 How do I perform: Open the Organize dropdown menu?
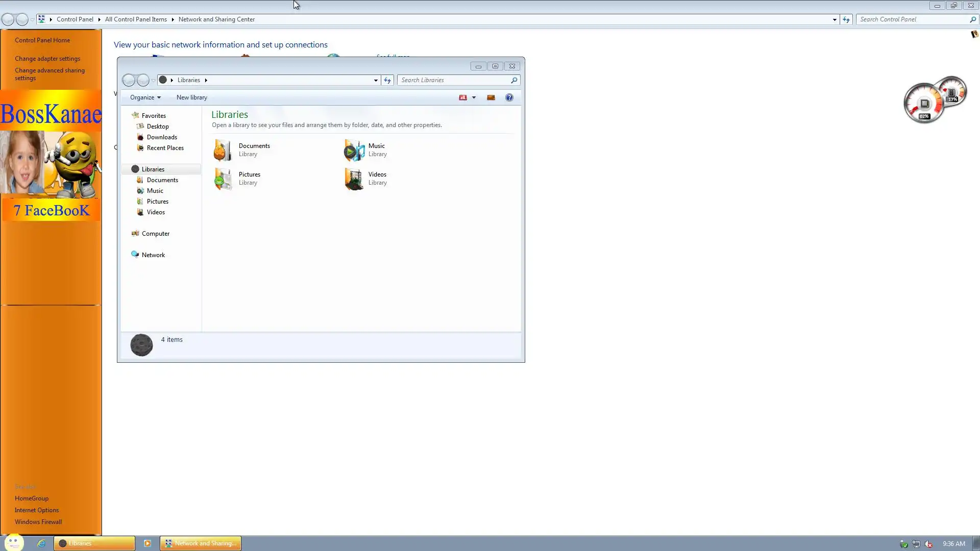click(145, 97)
